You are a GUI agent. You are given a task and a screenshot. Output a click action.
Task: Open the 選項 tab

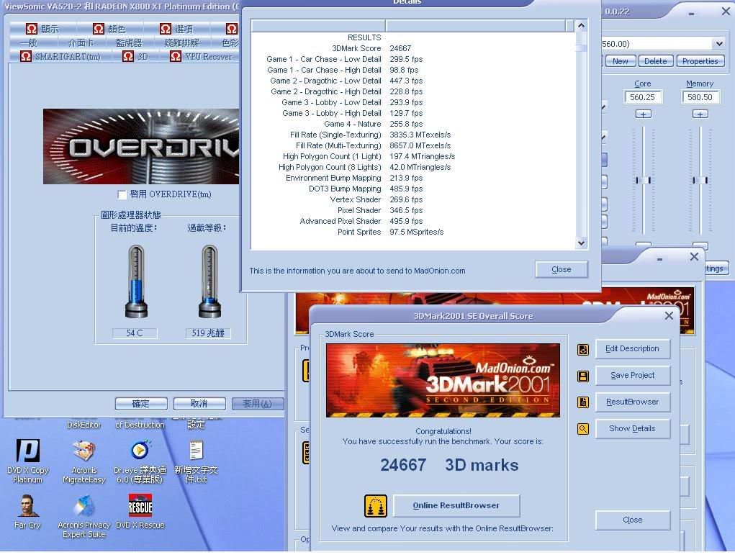coord(177,29)
